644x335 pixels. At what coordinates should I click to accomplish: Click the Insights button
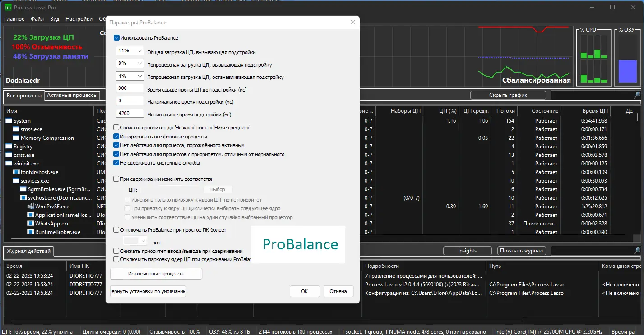point(467,251)
